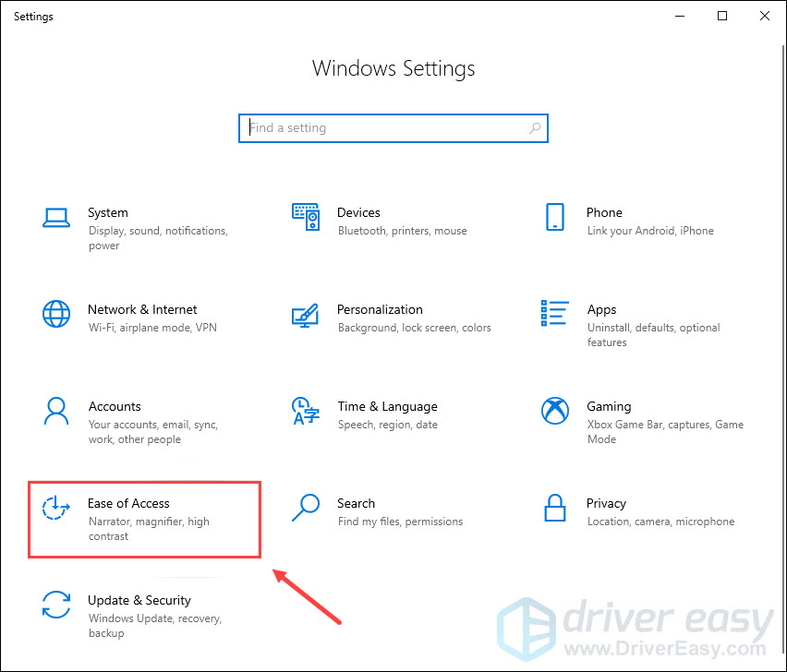The width and height of the screenshot is (787, 672).
Task: Select the Gaming category title
Action: click(609, 406)
